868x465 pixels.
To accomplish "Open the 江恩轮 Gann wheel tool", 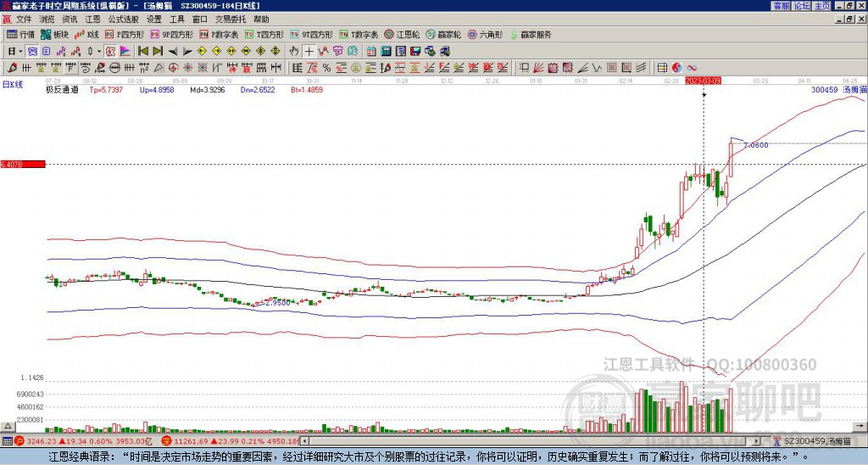I will (x=403, y=35).
